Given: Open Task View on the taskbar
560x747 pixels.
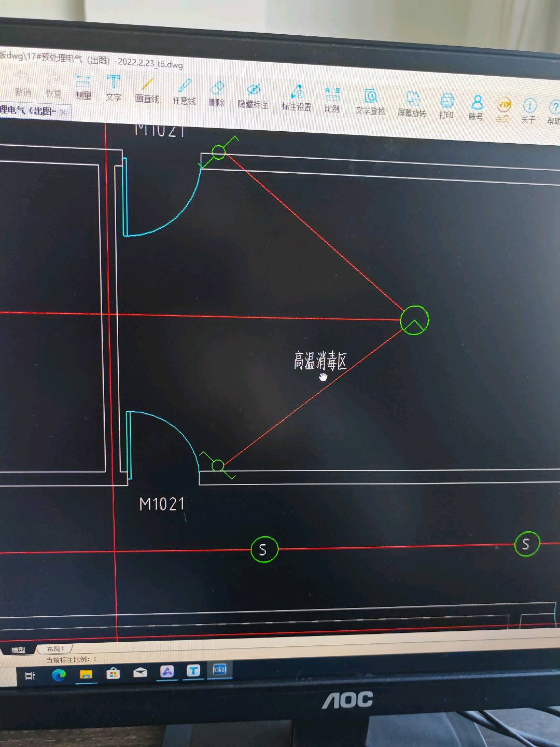Looking at the screenshot, I should tap(30, 675).
